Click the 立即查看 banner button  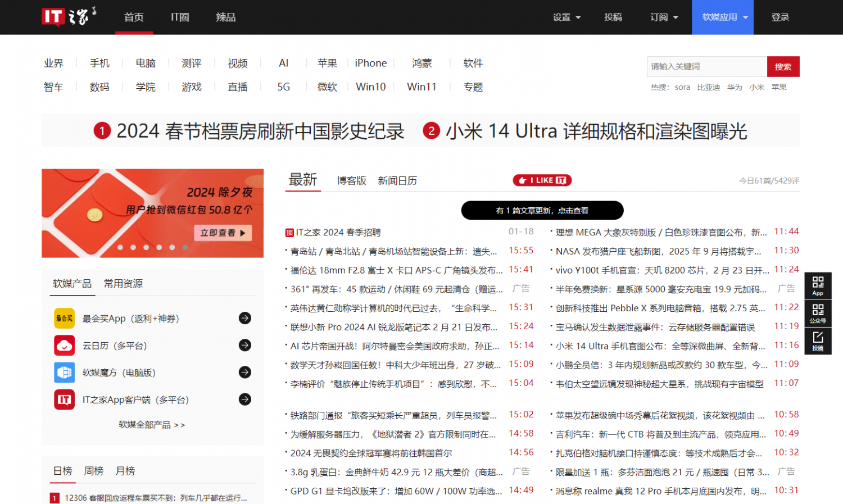click(x=223, y=233)
